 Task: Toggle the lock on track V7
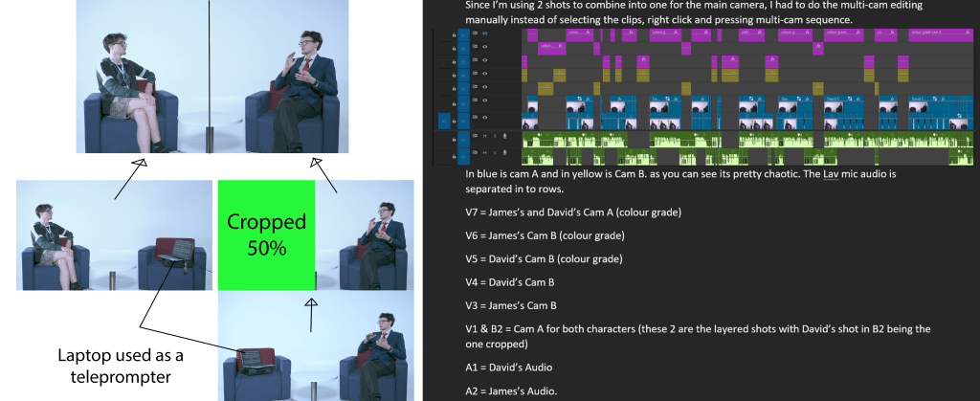[454, 35]
